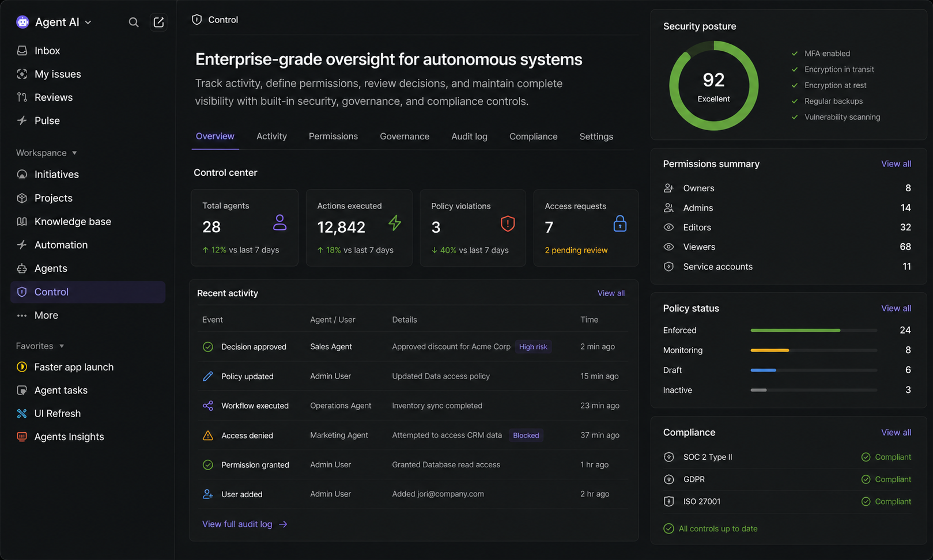Click the Workflow executed share icon
933x560 pixels.
point(208,406)
